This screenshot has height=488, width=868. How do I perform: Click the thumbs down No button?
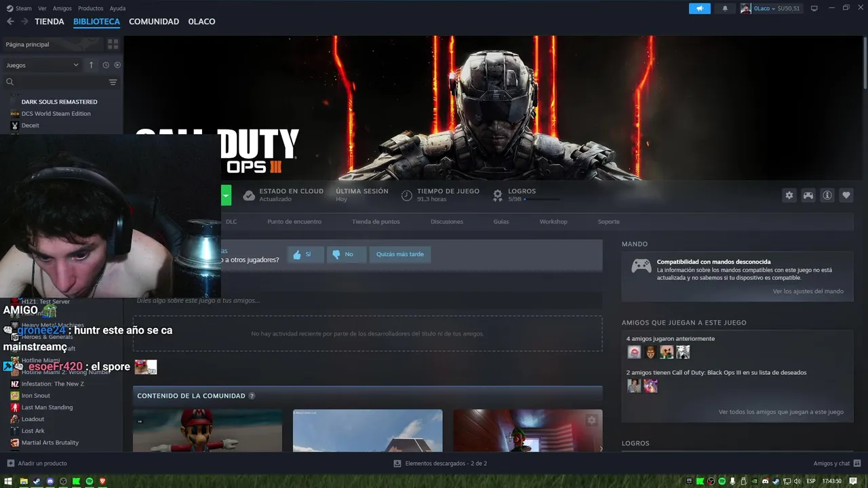pos(346,254)
